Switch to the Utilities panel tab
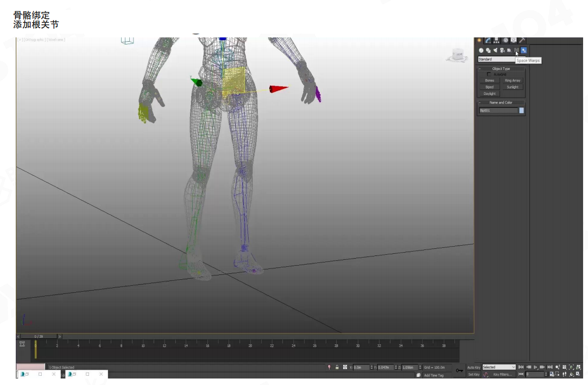 pos(522,40)
